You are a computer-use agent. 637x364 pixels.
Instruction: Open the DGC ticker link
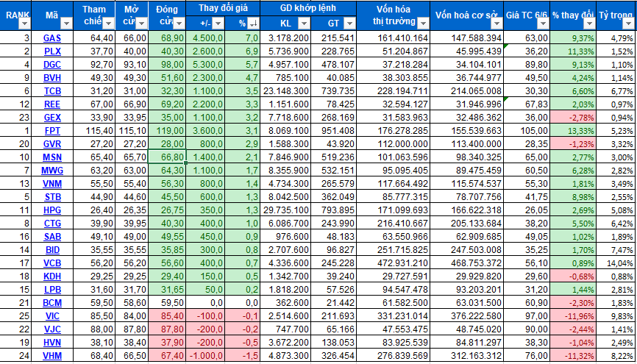pos(52,65)
